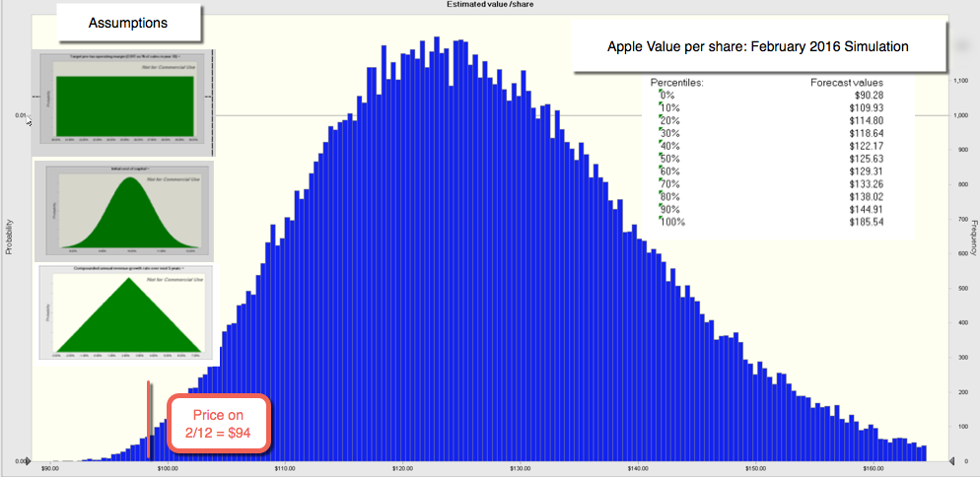Screen dimensions: 980x477
Task: Click the $140.00 x-axis label
Action: click(638, 467)
